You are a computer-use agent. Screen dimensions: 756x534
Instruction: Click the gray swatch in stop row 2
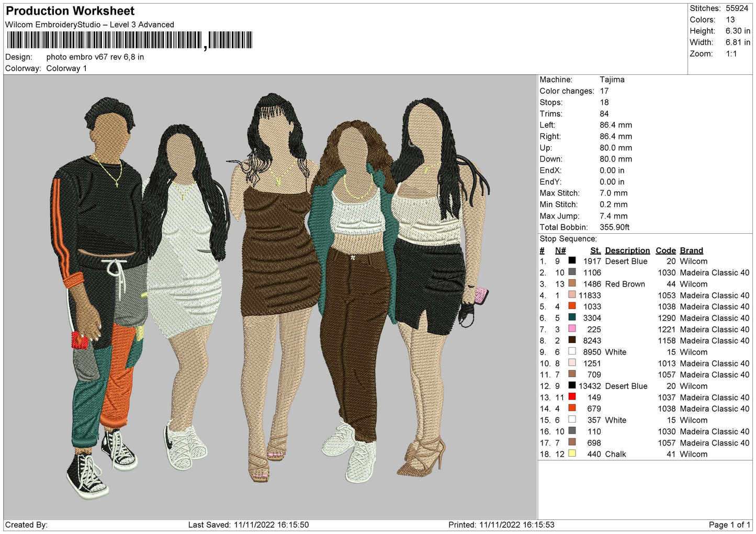click(572, 272)
